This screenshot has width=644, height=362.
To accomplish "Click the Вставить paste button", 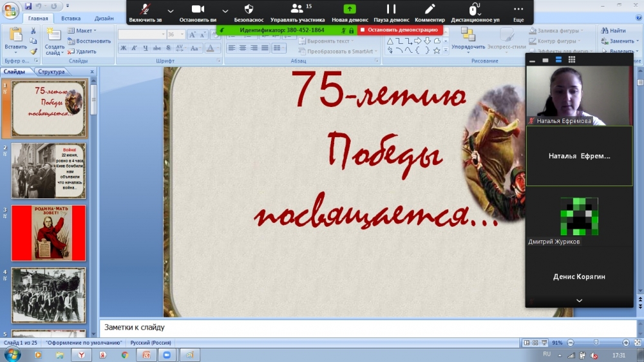I will coord(15,41).
